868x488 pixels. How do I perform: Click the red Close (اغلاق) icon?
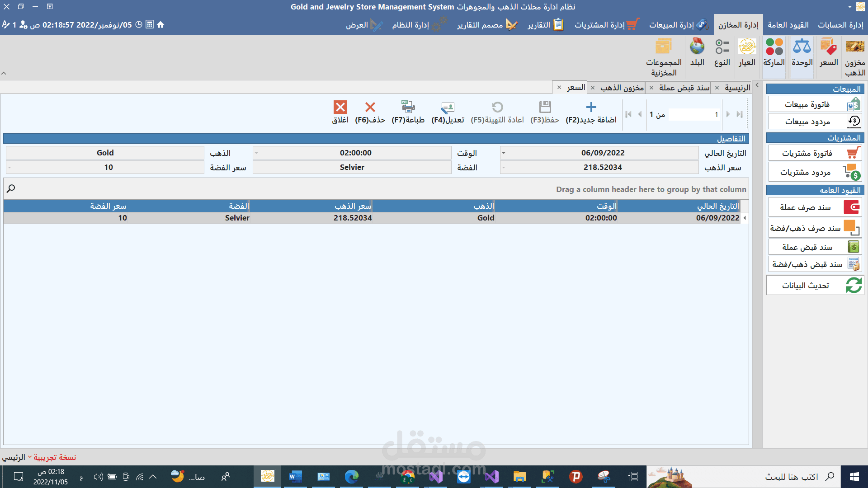click(340, 107)
